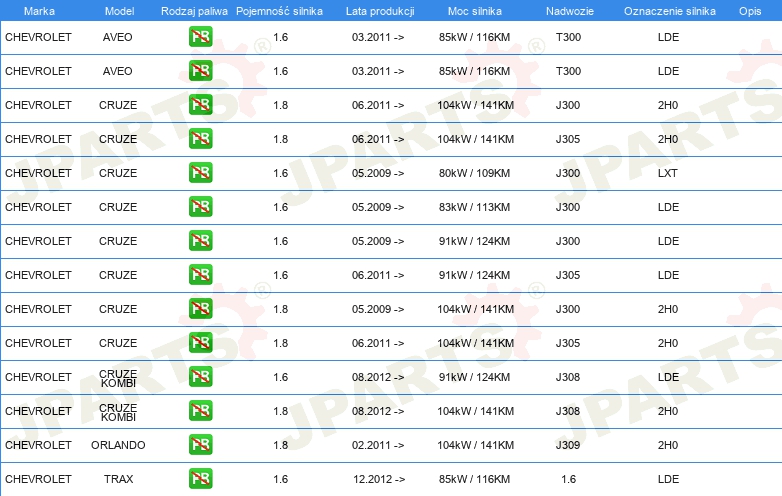Click J308 body in the CRUZE KOMBI LDE row
The image size is (782, 496).
click(568, 377)
